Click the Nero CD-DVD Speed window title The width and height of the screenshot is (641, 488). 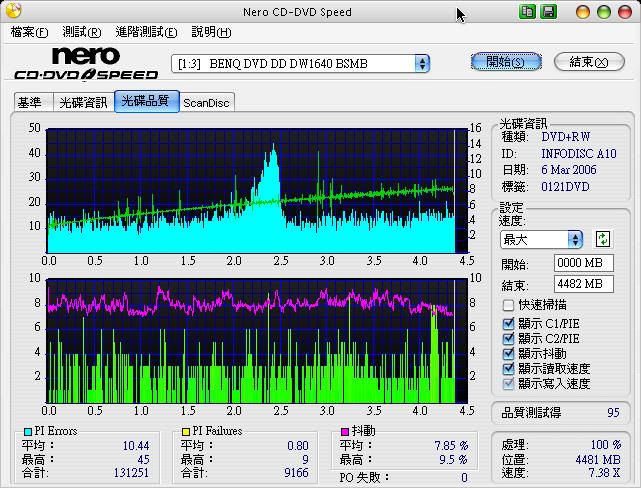tap(297, 12)
